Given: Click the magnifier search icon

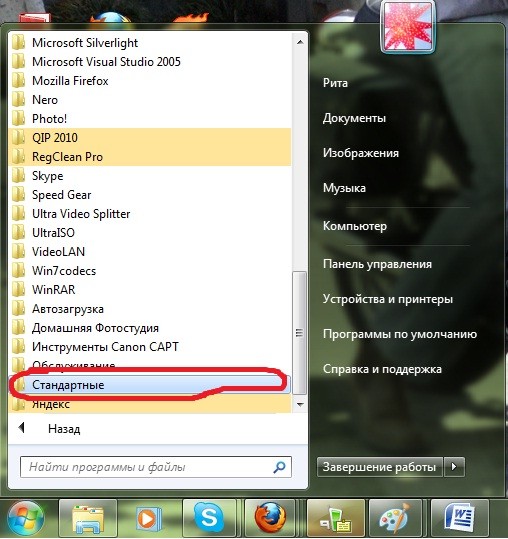Looking at the screenshot, I should [x=279, y=467].
